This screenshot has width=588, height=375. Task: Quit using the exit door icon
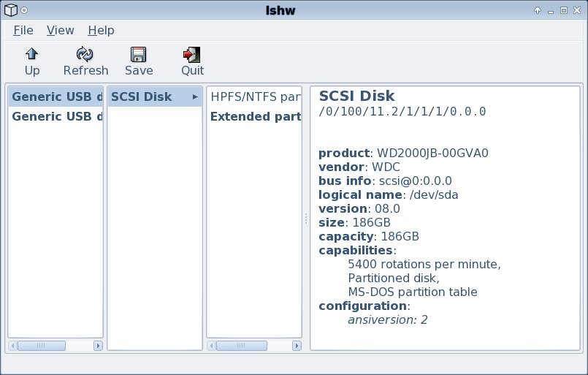click(x=192, y=55)
